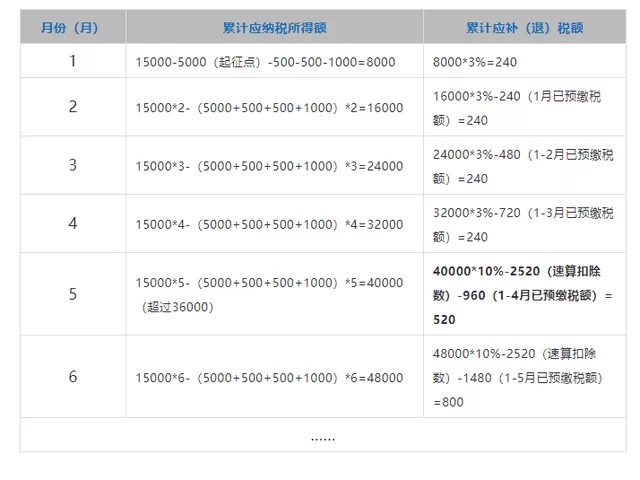Viewport: 640px width, 480px height.
Task: Select the month 5 cell
Action: (x=72, y=294)
